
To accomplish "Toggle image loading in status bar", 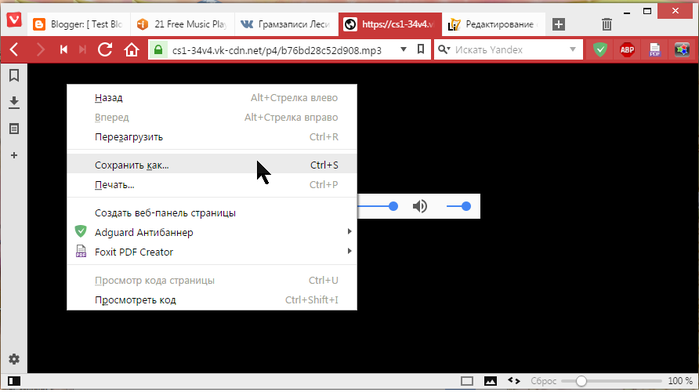I will coord(490,381).
